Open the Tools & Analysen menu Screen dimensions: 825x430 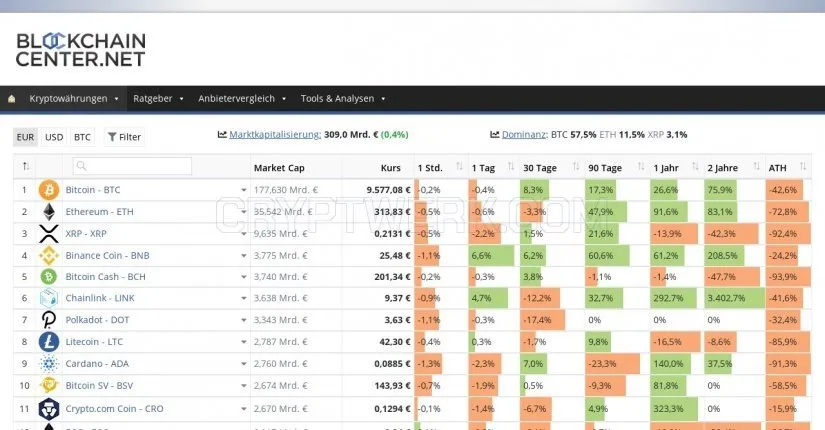pyautogui.click(x=343, y=98)
